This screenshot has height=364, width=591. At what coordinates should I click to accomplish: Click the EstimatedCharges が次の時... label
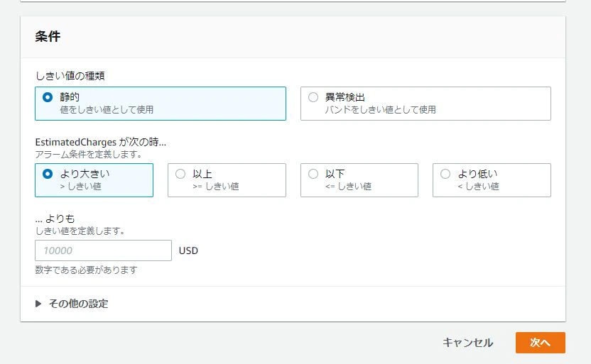pos(101,142)
